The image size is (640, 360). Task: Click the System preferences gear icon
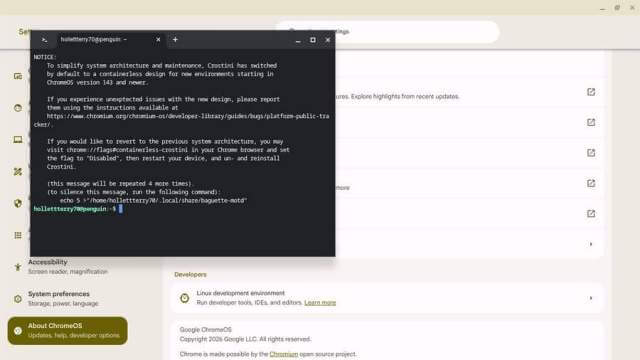pyautogui.click(x=18, y=299)
